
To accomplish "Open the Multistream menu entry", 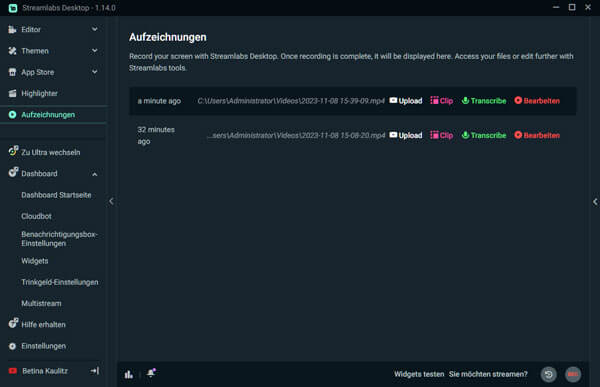I will pos(41,304).
